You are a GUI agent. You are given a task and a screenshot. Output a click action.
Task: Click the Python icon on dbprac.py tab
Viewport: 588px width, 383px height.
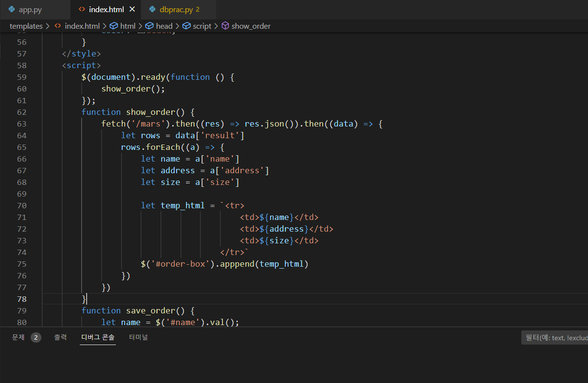152,9
